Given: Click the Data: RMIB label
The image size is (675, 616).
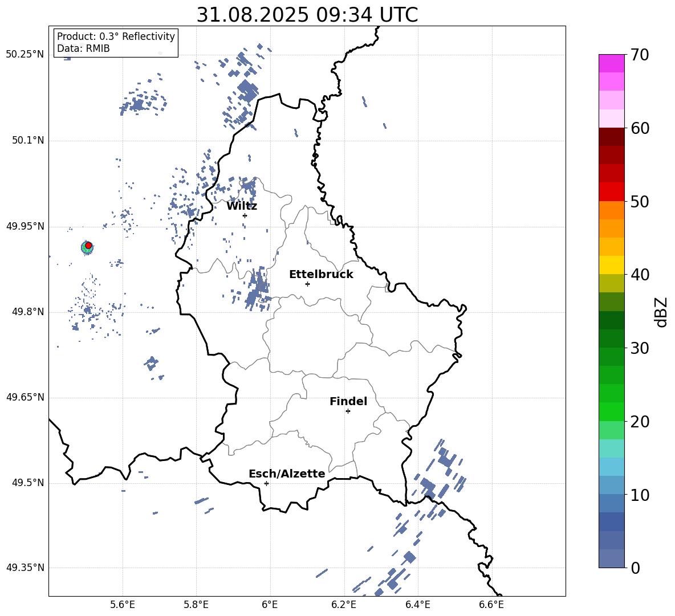Looking at the screenshot, I should coord(83,48).
